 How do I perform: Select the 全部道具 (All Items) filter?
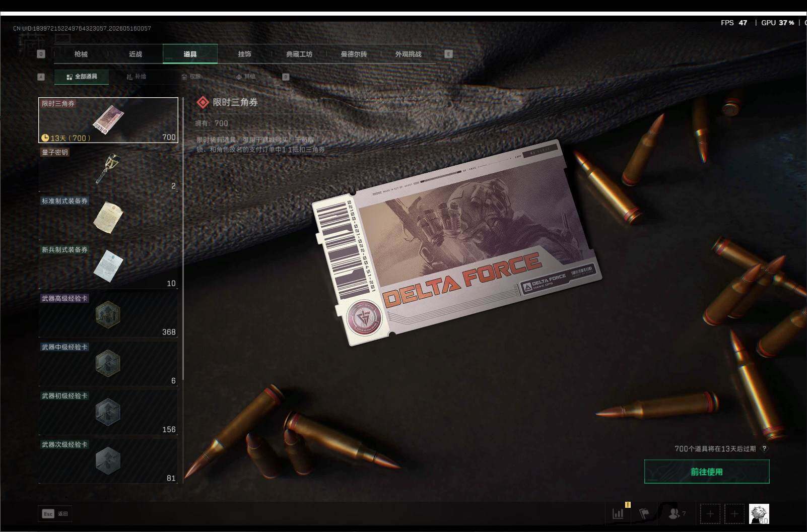coord(82,77)
